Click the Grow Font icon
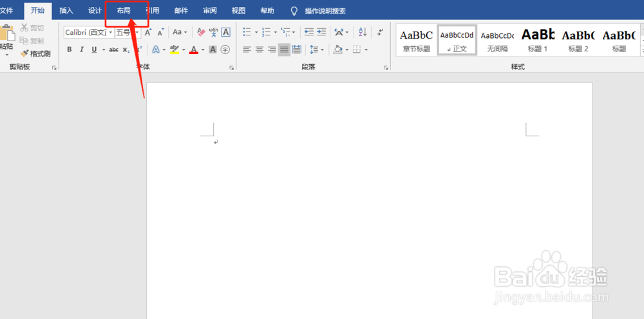 (x=148, y=32)
